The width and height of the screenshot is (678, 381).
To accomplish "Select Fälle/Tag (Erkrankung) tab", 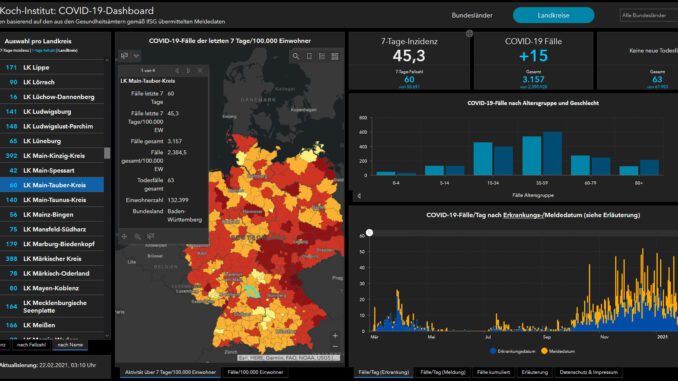I will pyautogui.click(x=384, y=372).
